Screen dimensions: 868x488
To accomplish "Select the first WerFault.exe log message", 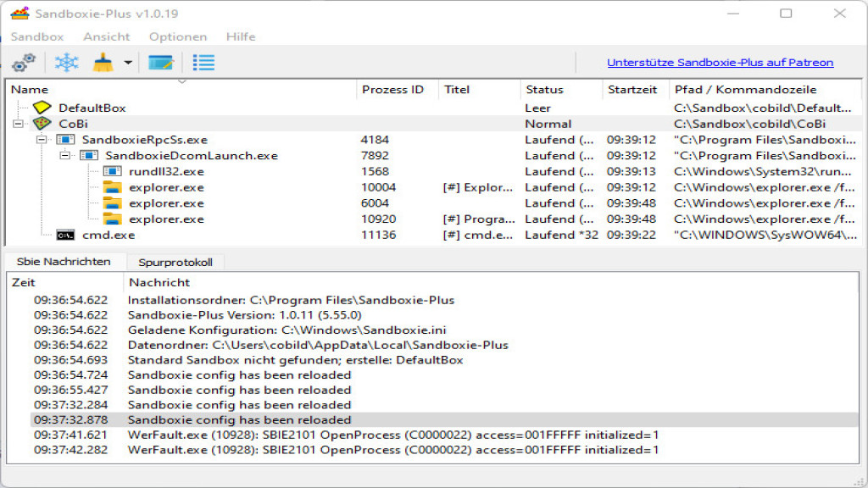I will (x=393, y=435).
